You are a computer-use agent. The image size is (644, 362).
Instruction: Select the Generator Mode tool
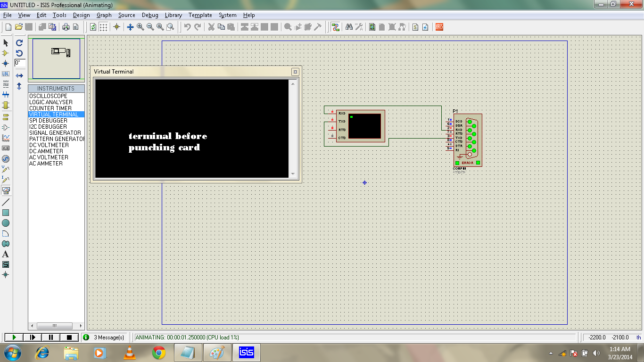tap(6, 159)
